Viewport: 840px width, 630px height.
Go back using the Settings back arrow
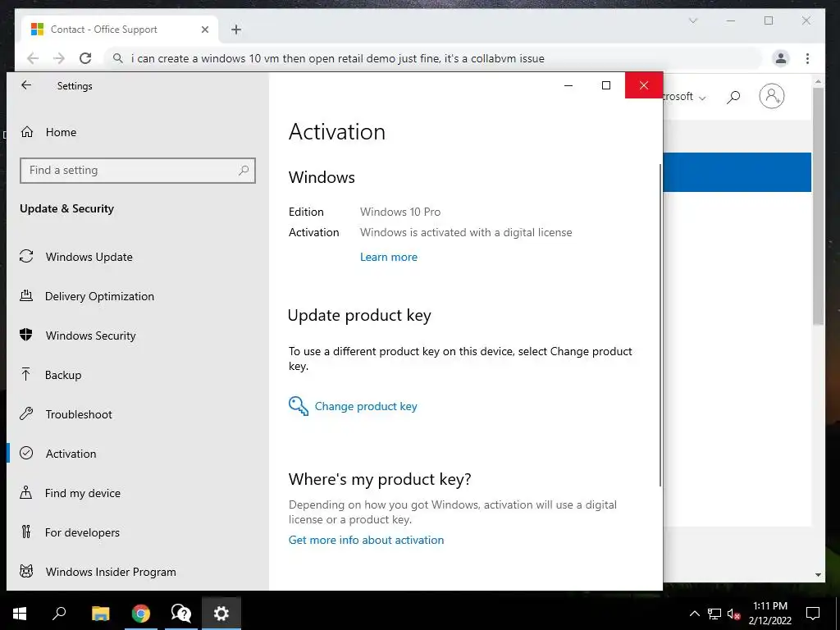[x=26, y=85]
